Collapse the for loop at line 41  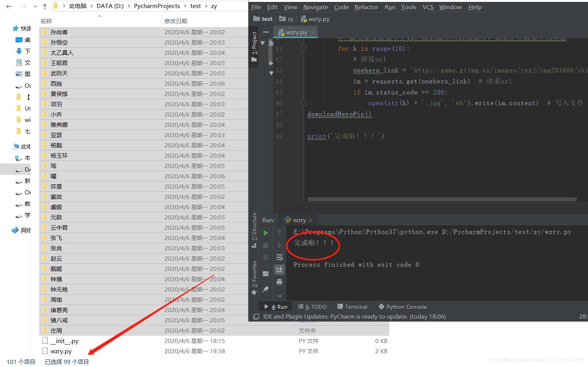304,48
